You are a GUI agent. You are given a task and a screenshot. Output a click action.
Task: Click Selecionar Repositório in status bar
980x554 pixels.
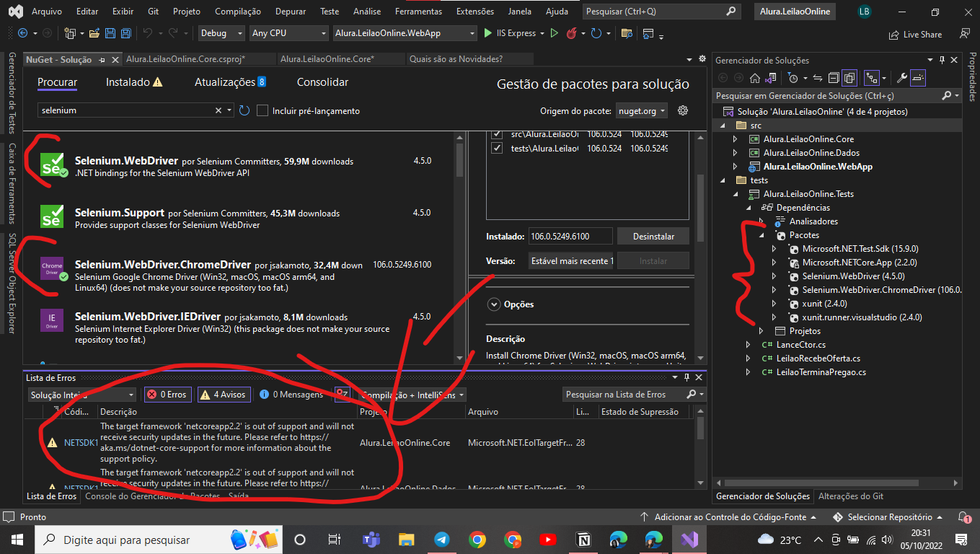click(888, 517)
